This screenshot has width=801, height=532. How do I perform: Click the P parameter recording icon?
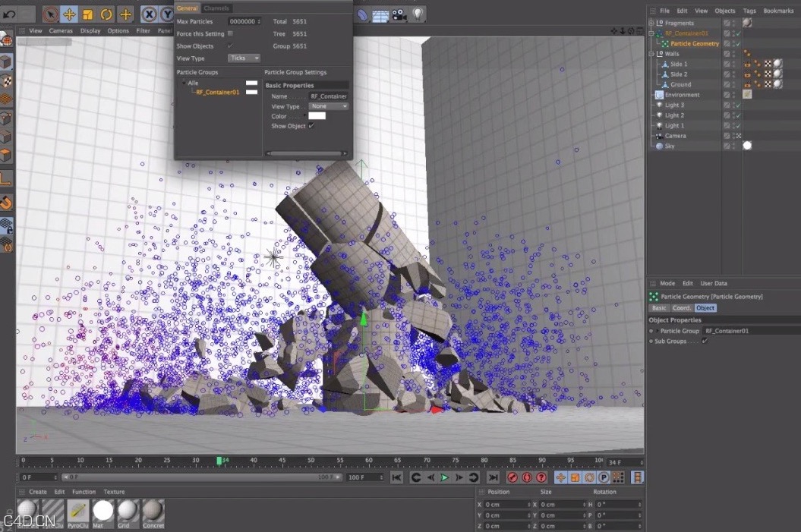605,477
